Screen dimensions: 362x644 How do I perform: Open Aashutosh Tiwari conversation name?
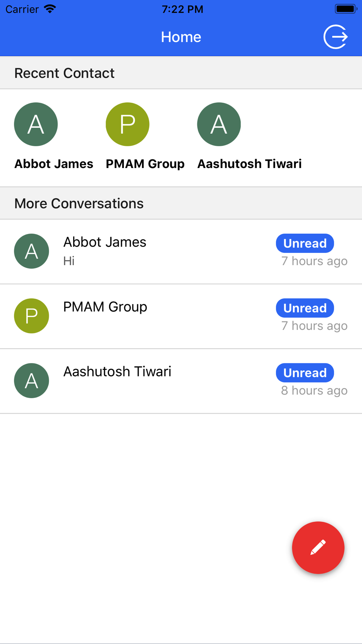tap(117, 372)
